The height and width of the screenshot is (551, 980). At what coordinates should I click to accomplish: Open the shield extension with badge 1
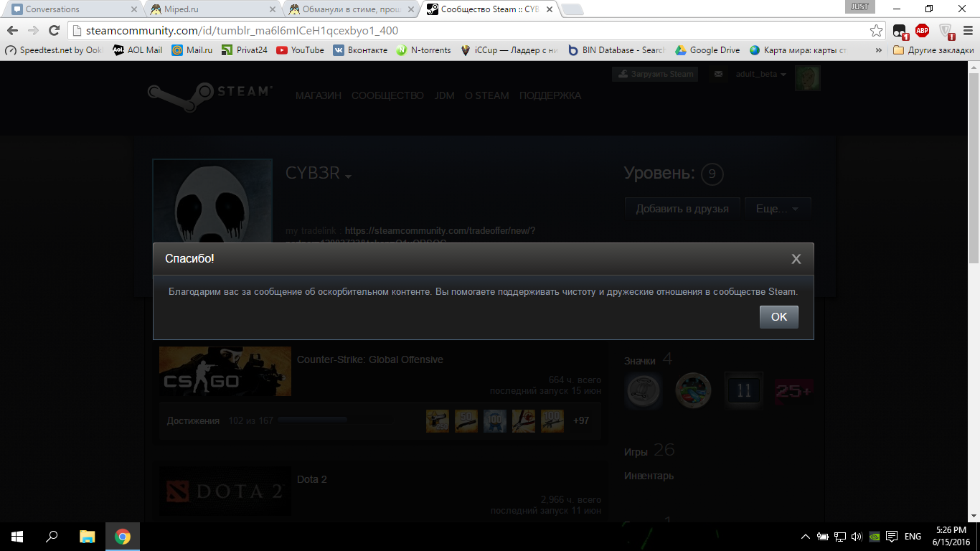(x=946, y=31)
